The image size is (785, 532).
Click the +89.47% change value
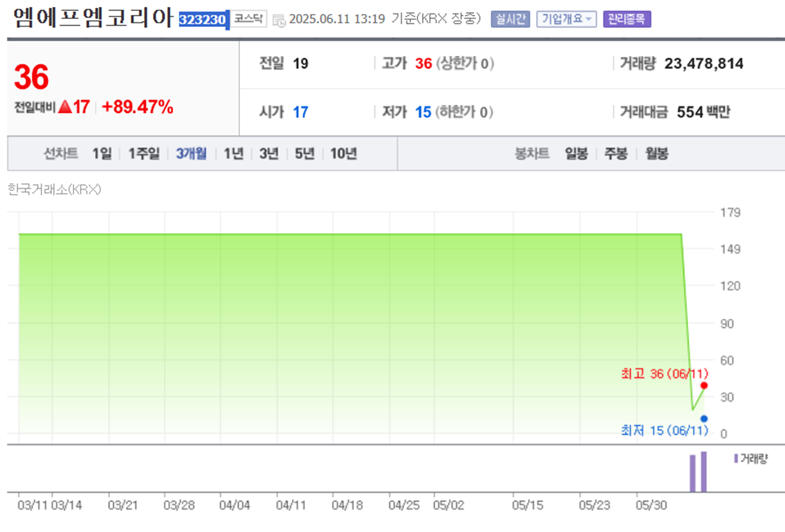coord(137,107)
